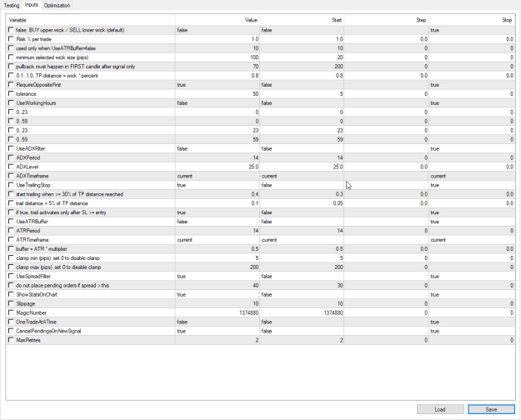Image resolution: width=521 pixels, height=420 pixels.
Task: Click the Step column header
Action: [x=387, y=20]
